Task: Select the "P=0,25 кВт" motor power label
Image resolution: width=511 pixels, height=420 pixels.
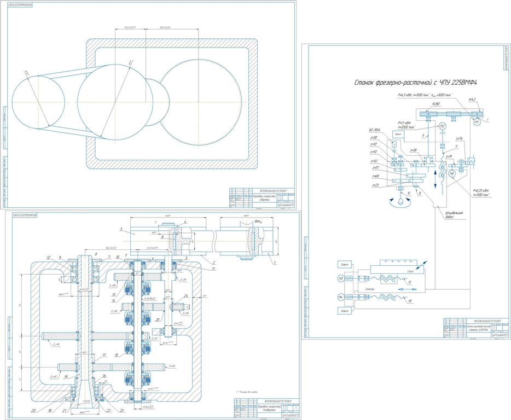Action: point(481,190)
